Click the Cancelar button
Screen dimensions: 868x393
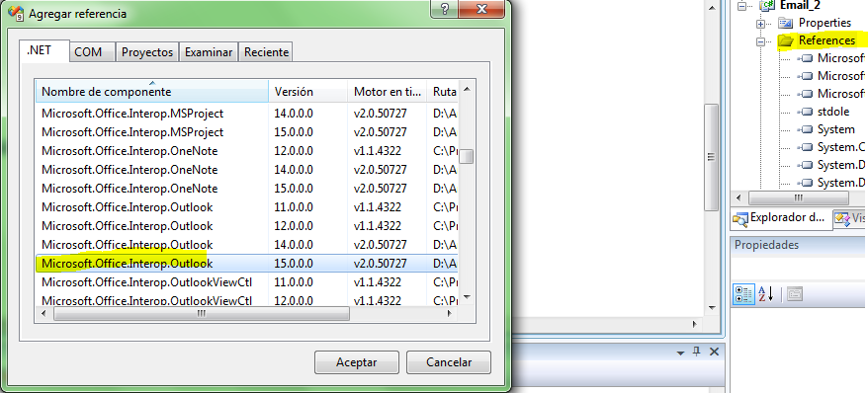coord(449,362)
